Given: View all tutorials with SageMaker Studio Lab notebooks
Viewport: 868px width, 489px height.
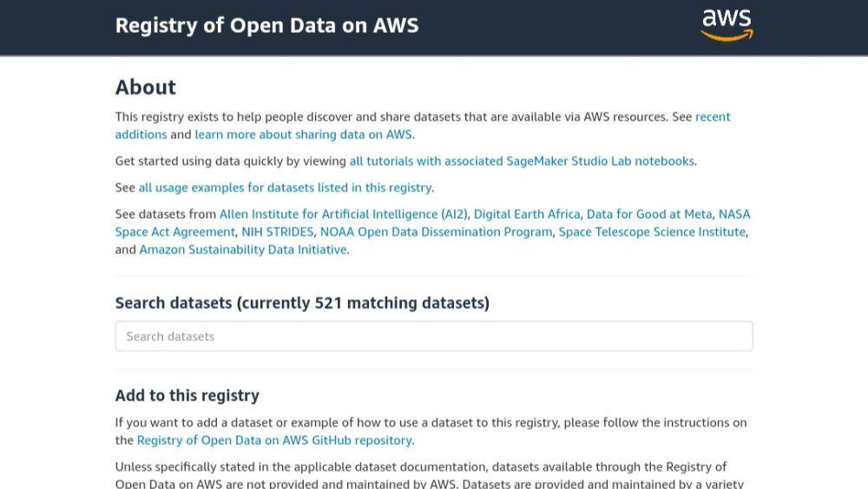Looking at the screenshot, I should click(x=522, y=162).
